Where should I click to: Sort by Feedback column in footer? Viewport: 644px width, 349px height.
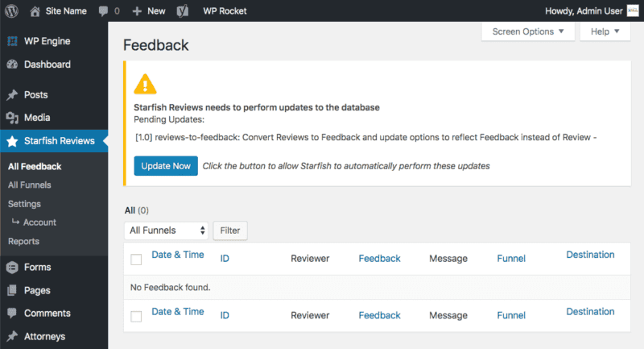[x=379, y=315]
